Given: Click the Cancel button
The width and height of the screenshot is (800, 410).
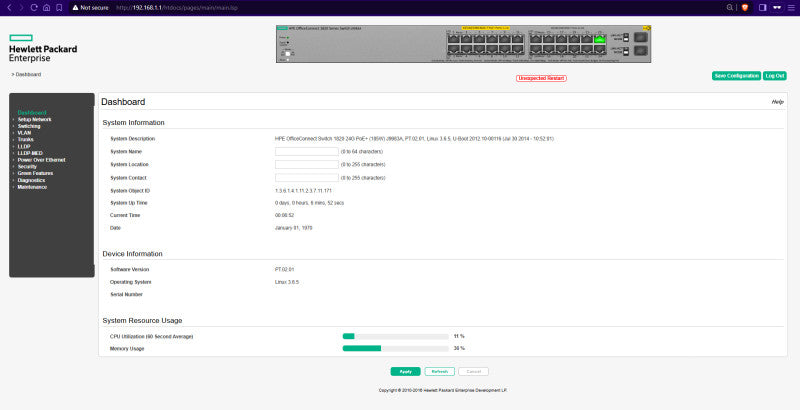Looking at the screenshot, I should tap(473, 371).
